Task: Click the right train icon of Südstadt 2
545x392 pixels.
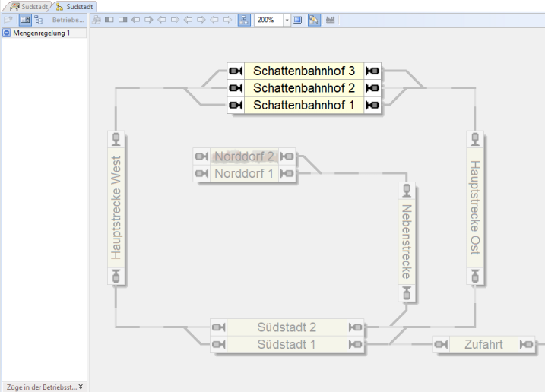Action: [355, 327]
